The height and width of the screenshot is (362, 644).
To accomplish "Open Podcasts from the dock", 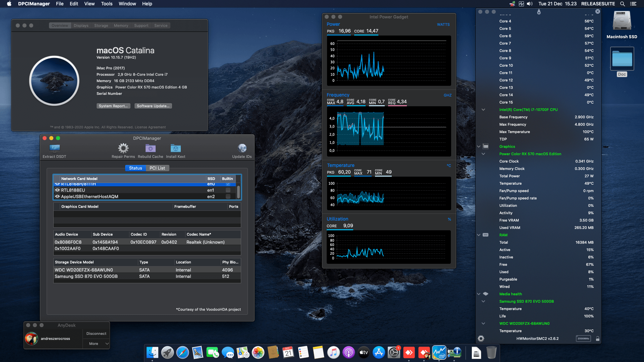I will click(x=348, y=353).
